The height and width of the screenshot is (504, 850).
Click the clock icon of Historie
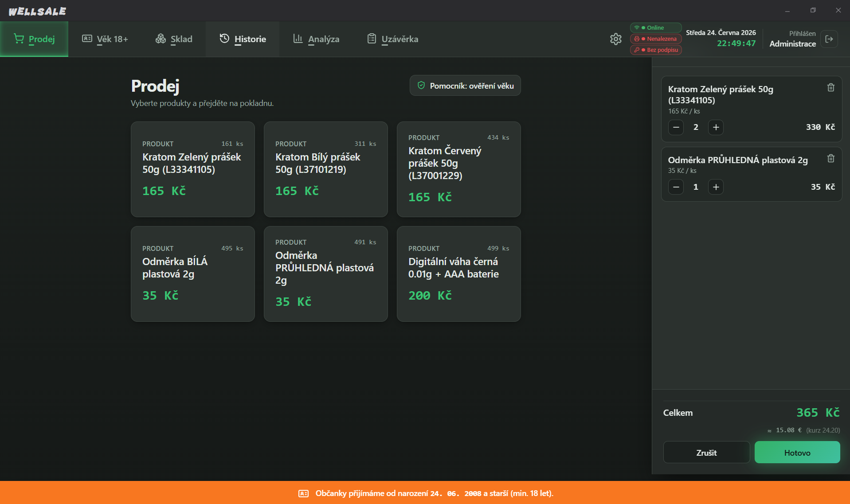pos(224,39)
